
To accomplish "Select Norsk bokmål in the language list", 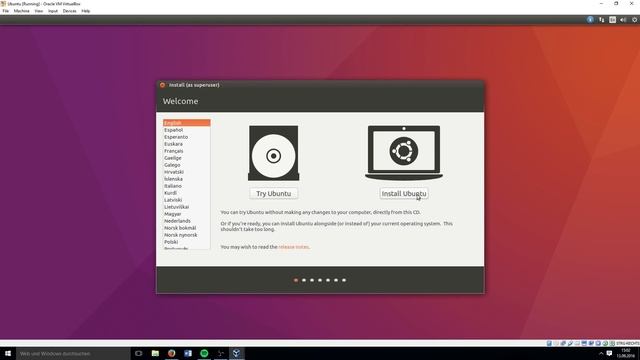I will pyautogui.click(x=187, y=228).
